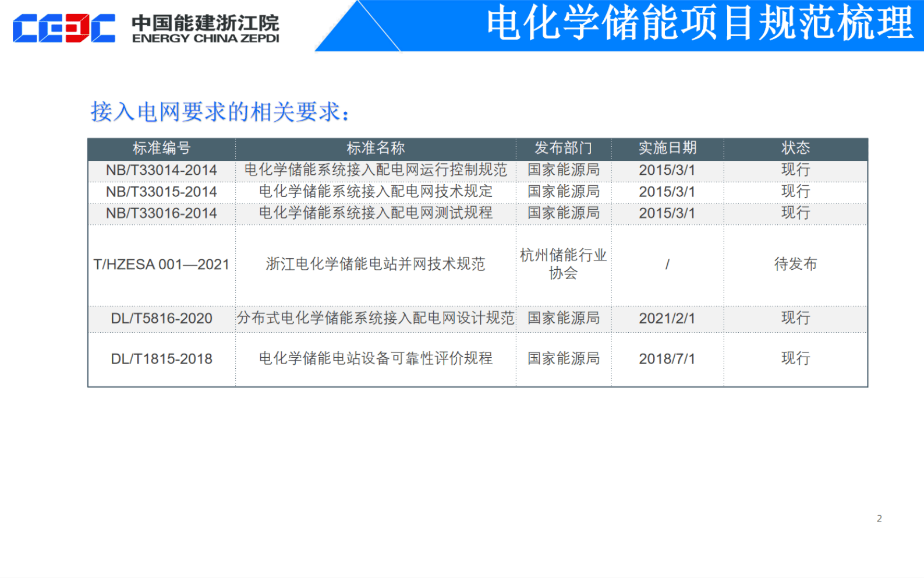Click date 2021/2/1
This screenshot has height=578, width=924.
(x=667, y=319)
